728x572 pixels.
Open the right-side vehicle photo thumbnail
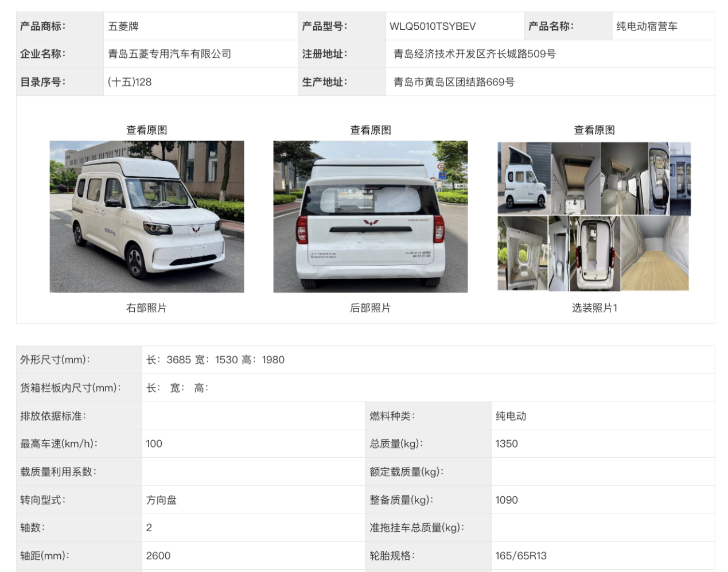pyautogui.click(x=147, y=217)
